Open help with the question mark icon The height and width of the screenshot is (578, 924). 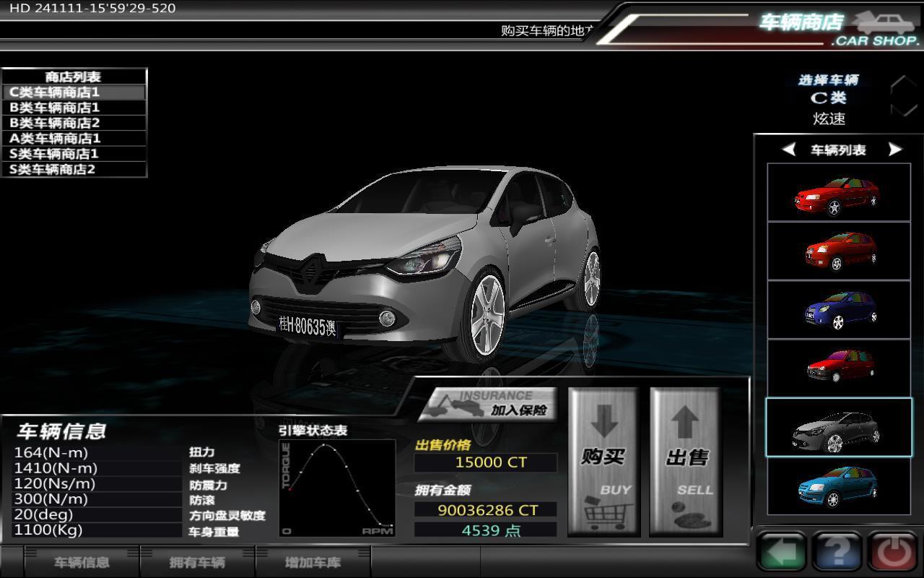click(x=837, y=553)
